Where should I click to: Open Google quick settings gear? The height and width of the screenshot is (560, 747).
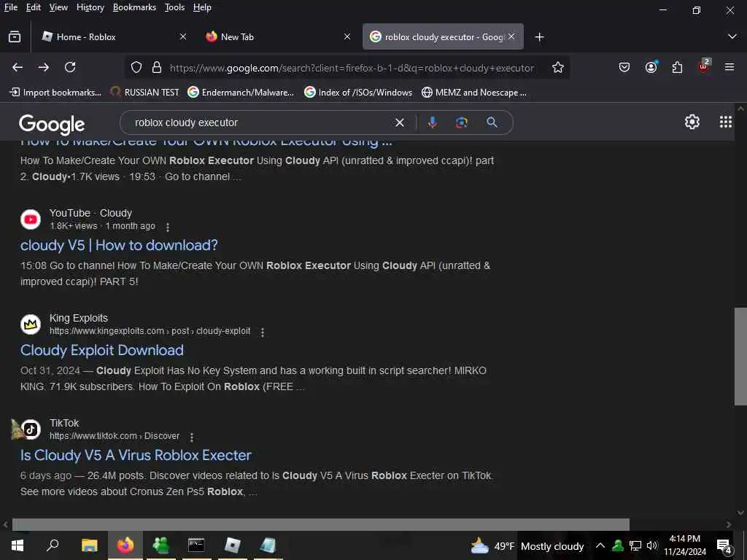[x=692, y=122]
